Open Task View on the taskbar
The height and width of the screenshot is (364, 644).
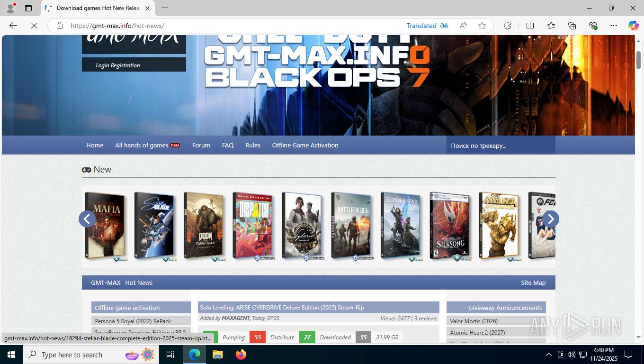click(170, 355)
